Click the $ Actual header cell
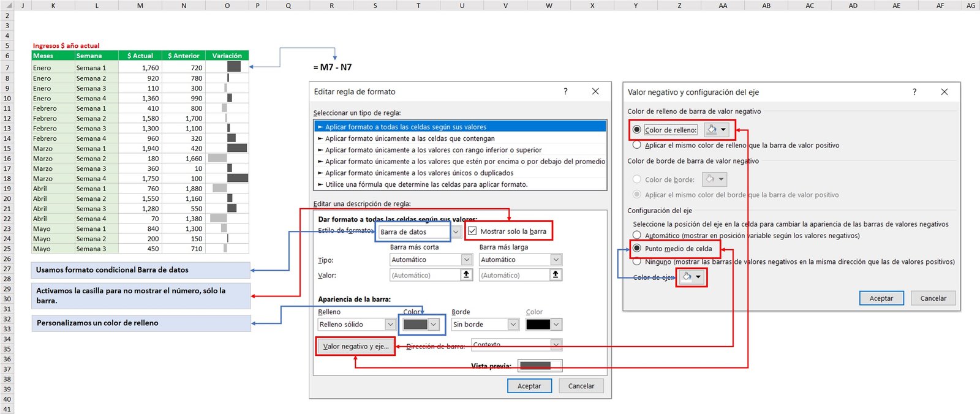 tap(140, 56)
